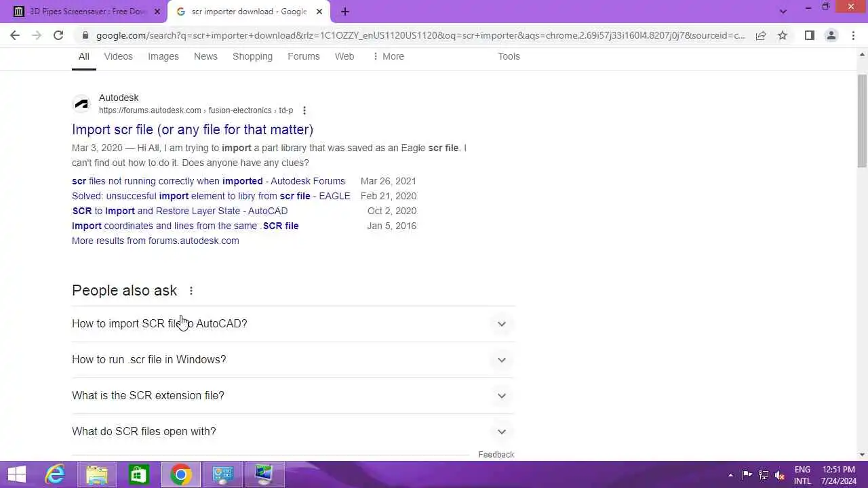Screen dimensions: 868x488
Task: Open Import coordinates and lines link
Action: (x=185, y=226)
